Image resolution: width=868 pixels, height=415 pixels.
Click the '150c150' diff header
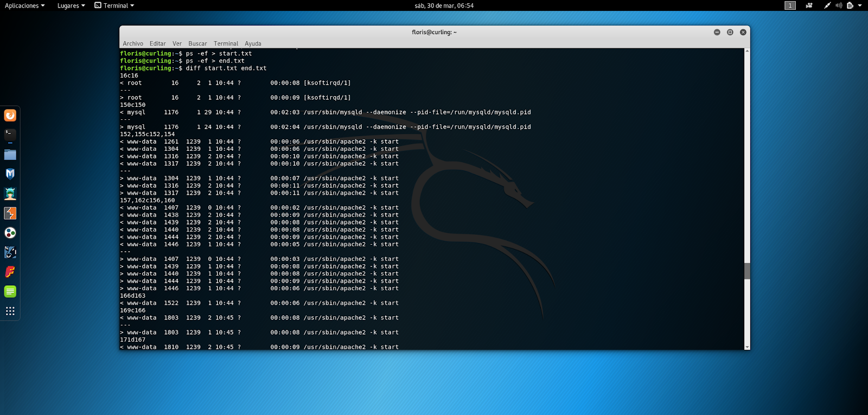[132, 105]
